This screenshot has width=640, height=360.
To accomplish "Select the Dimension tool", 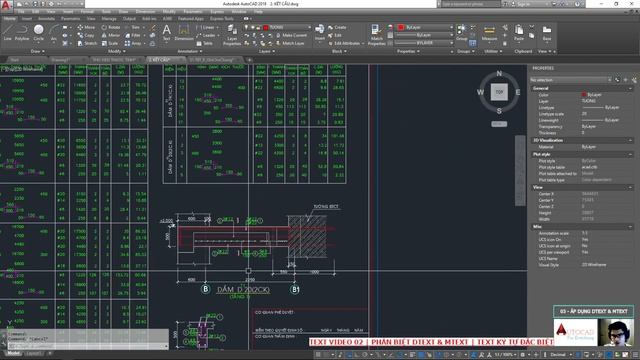I will [x=184, y=32].
